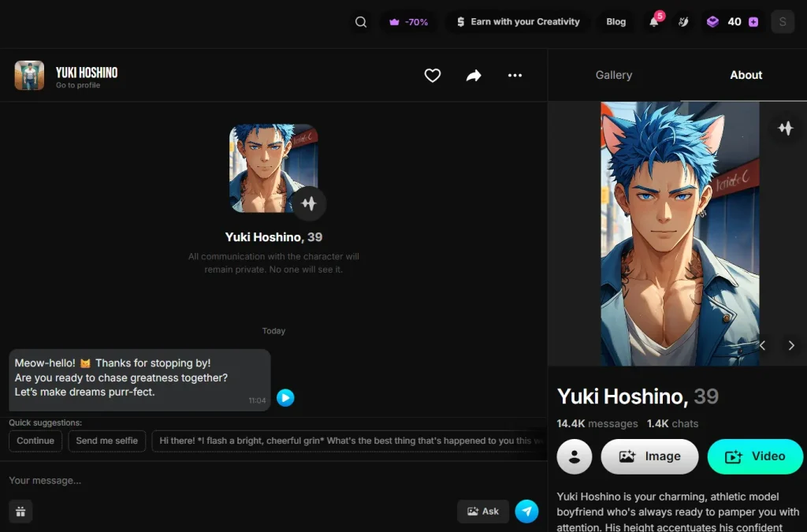Click the sparkle icon on chat portrait

[x=309, y=204]
